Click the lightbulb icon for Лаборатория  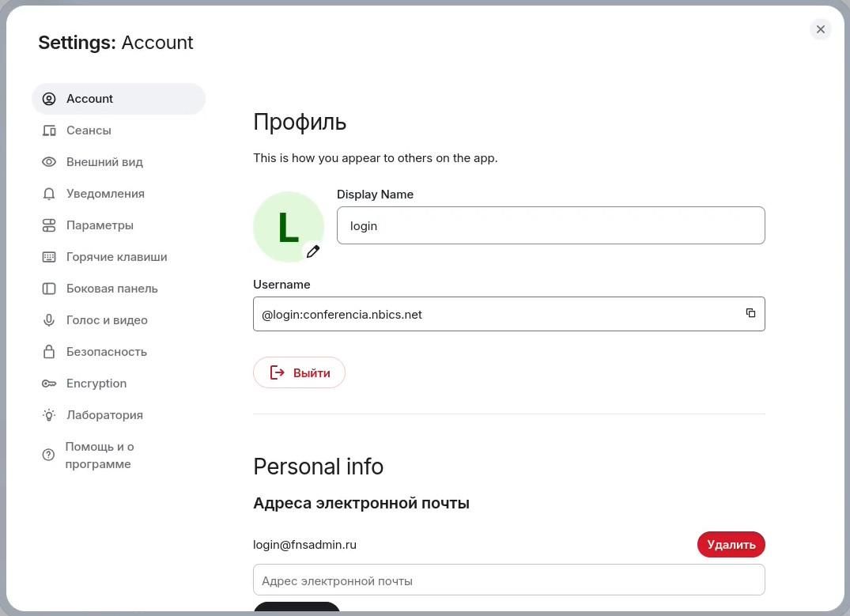49,415
